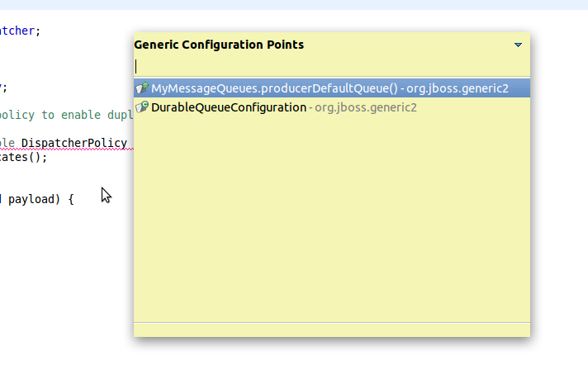Click the org.jboss.generic2 qualifier of first entry
This screenshot has height=365, width=588.
457,88
